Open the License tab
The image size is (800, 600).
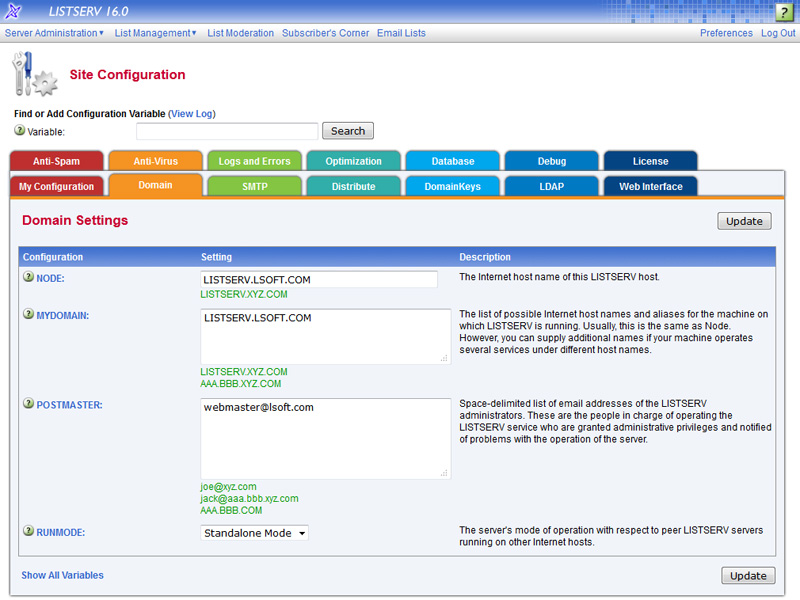coord(651,161)
